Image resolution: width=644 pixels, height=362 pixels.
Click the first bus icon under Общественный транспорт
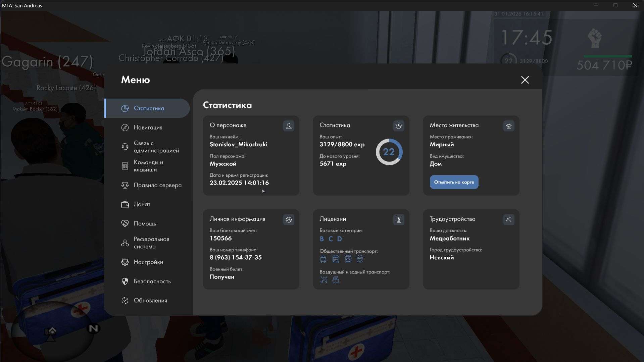(323, 259)
